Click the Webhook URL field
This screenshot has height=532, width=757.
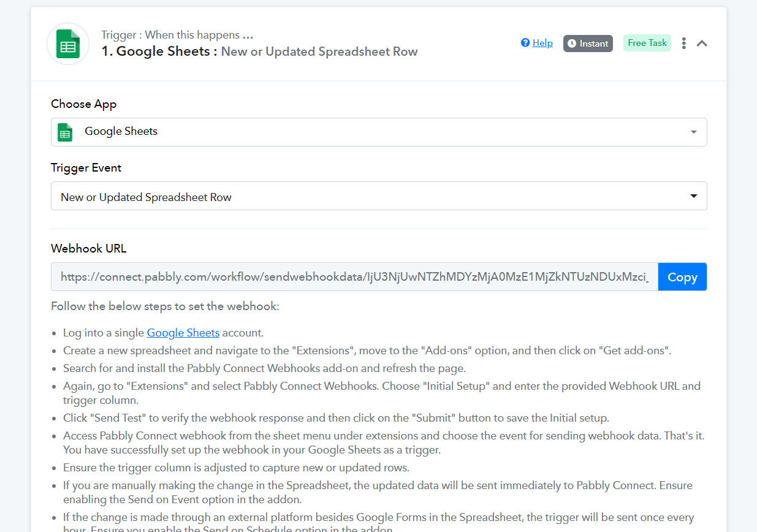pyautogui.click(x=354, y=277)
